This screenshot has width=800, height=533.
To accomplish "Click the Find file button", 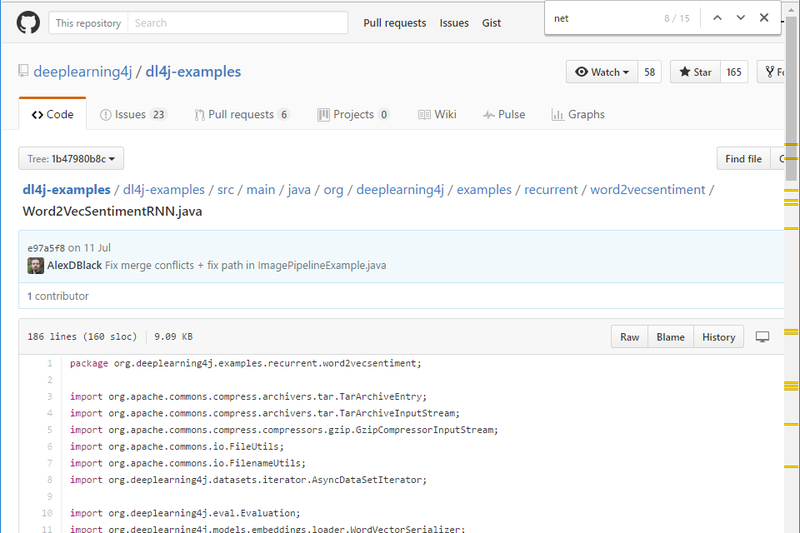I will [x=743, y=159].
